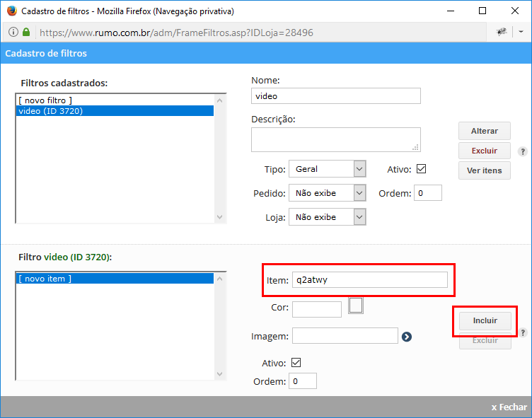
Task: Open the Loja dropdown showing Não exibe
Action: [x=327, y=217]
